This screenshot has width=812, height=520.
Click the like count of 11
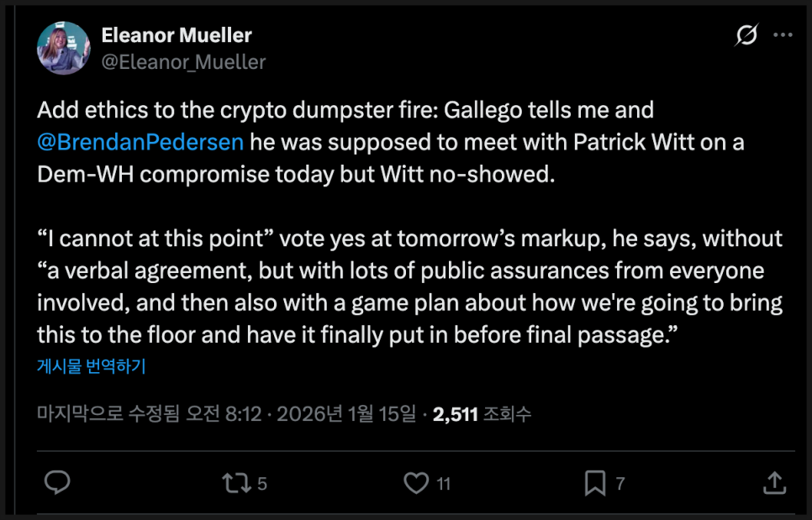444,483
